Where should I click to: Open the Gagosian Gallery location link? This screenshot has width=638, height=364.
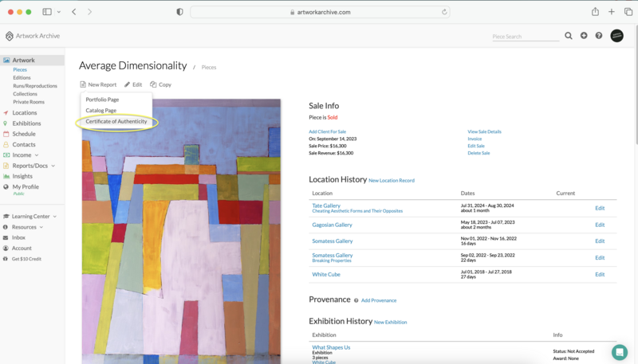click(x=332, y=225)
